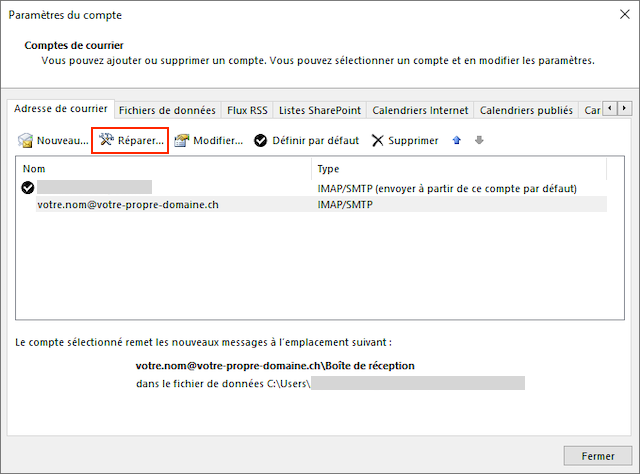Close the Paramètres du compte dialog
Screen dimensions: 640x474
click(624, 14)
